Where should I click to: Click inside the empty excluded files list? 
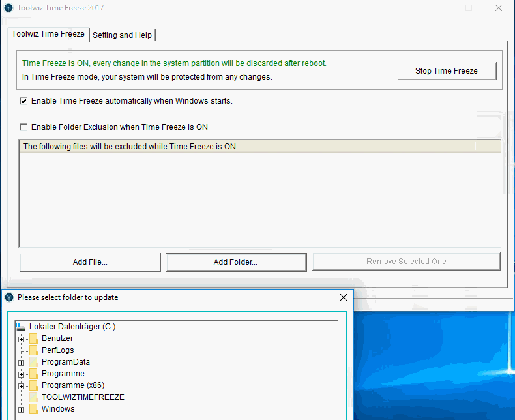click(260, 200)
